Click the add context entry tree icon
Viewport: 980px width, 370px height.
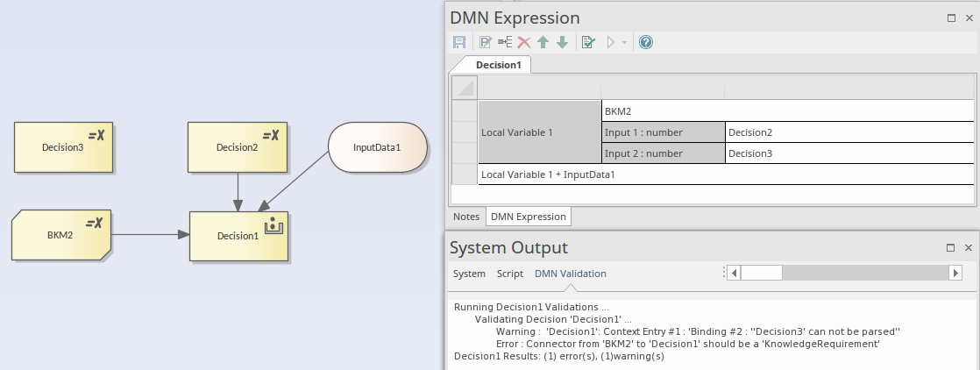pos(505,42)
